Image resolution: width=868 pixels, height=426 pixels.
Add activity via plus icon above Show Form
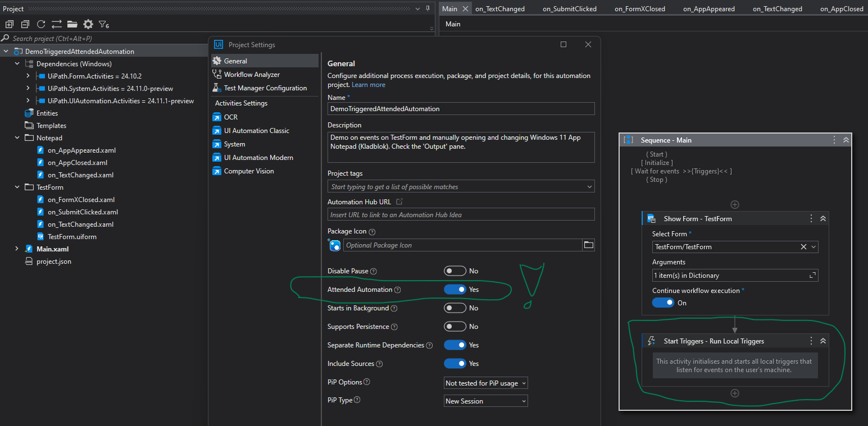[734, 205]
